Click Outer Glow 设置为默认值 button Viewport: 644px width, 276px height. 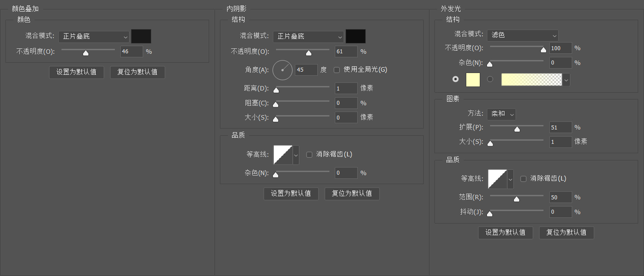tap(506, 233)
